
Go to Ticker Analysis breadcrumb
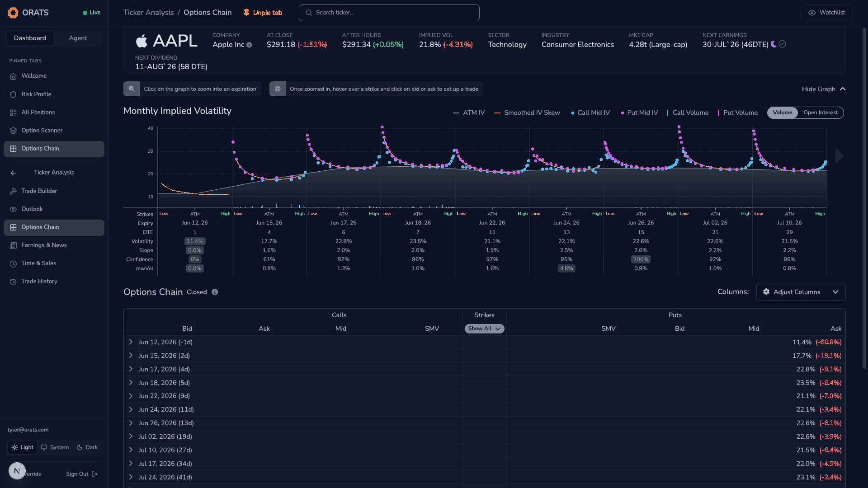point(148,13)
